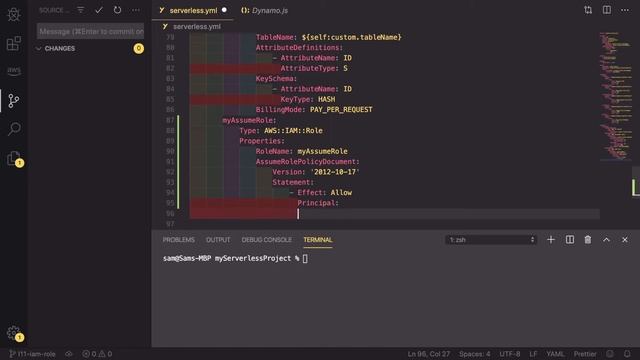The width and height of the screenshot is (640, 360).
Task: Click the f11-iam-role git branch indicator
Action: pos(32,354)
